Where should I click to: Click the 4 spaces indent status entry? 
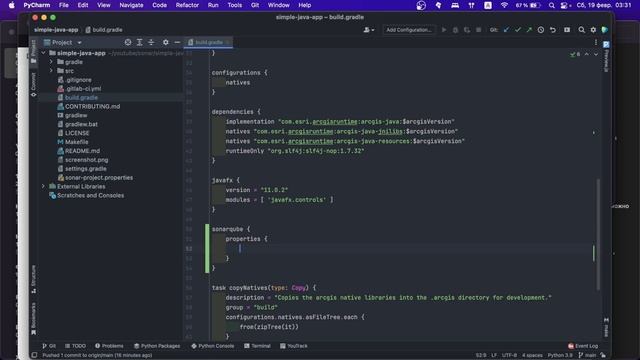click(532, 355)
